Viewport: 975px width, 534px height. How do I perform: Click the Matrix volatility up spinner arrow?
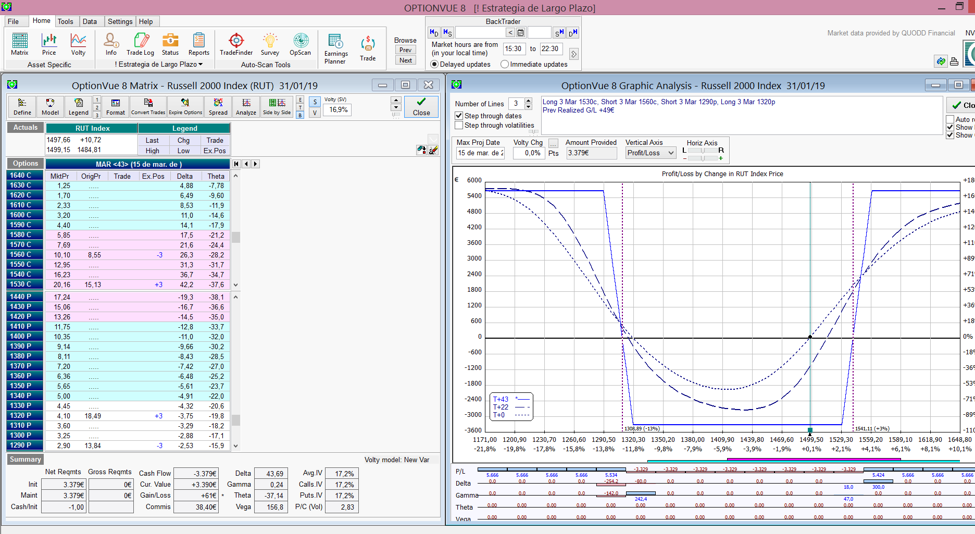coord(396,101)
